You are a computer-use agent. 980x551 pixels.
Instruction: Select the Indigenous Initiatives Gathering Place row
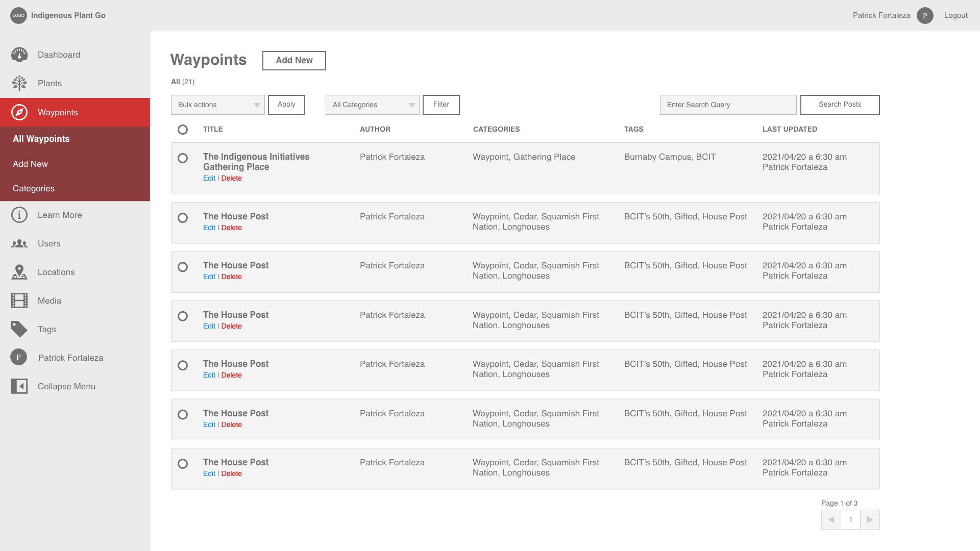coord(183,158)
